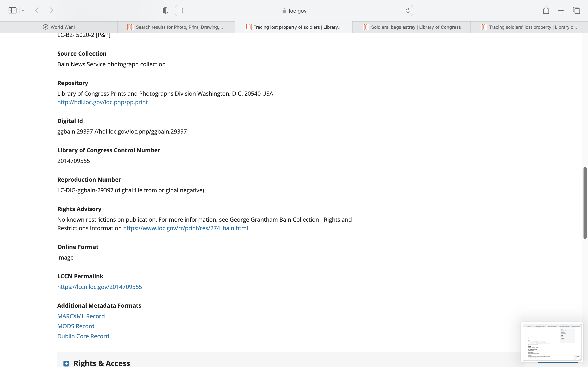The width and height of the screenshot is (588, 367).
Task: Open the Dublin Core Record link
Action: click(x=83, y=336)
